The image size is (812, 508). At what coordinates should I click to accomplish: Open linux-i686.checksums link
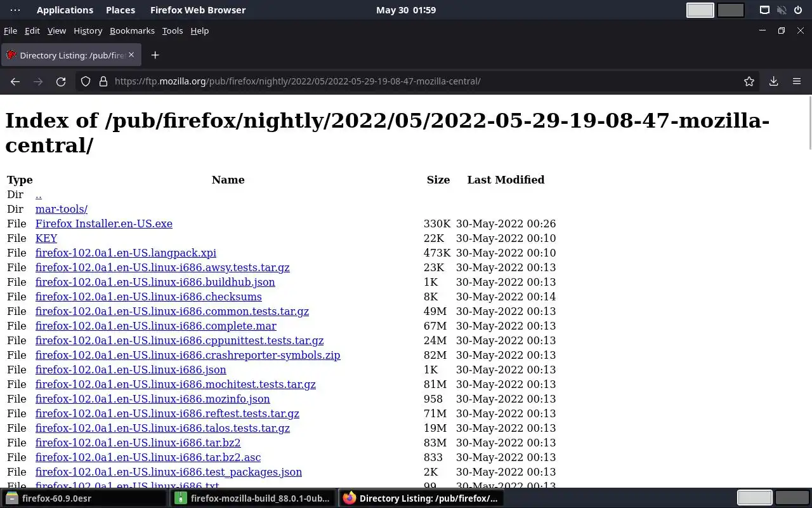coord(148,297)
